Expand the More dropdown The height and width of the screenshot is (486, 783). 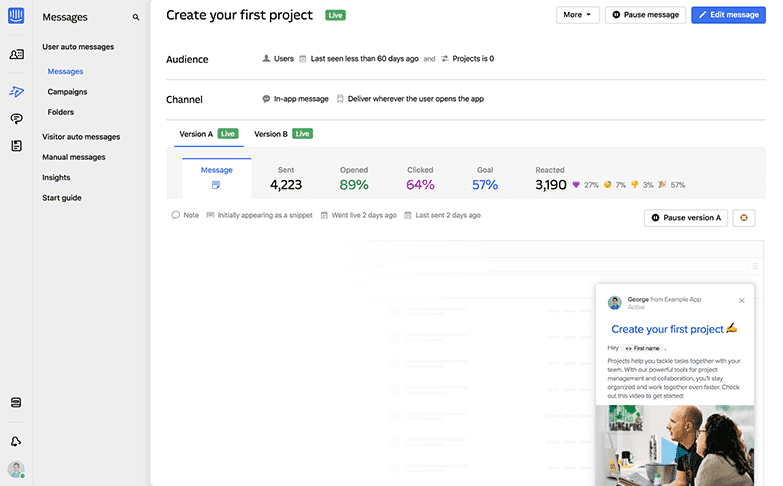577,15
